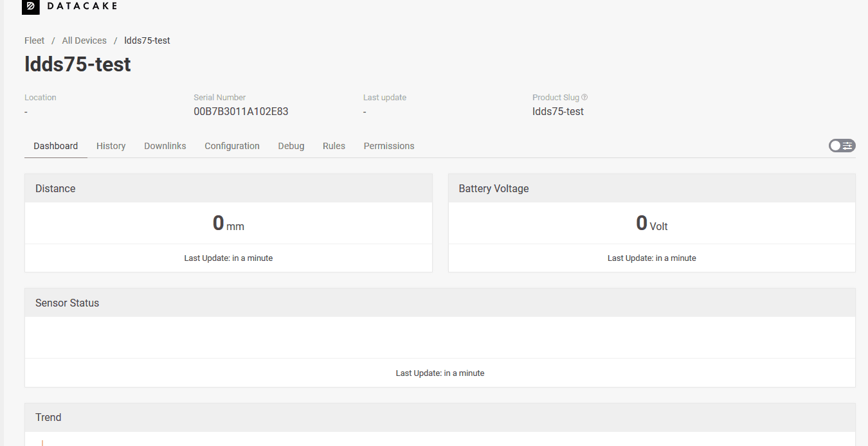
Task: Click Last Update text under Distance
Action: pyautogui.click(x=228, y=258)
